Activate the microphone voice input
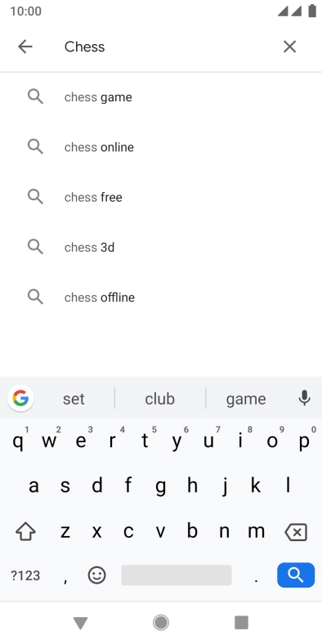Image resolution: width=322 pixels, height=644 pixels. (304, 398)
